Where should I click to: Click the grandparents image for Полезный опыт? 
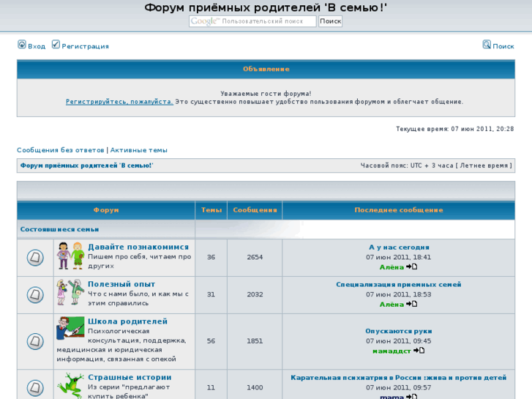click(70, 292)
